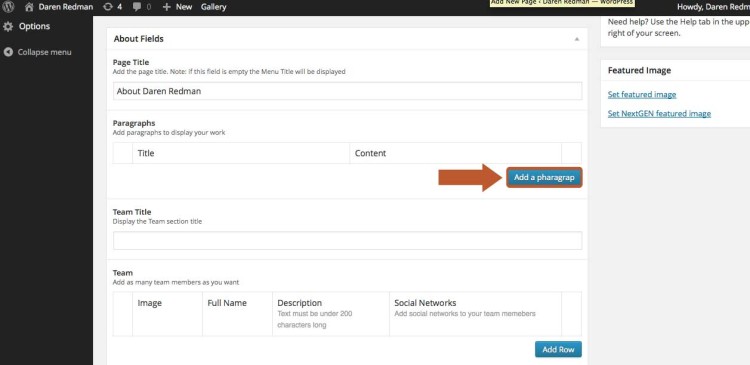Image resolution: width=750 pixels, height=365 pixels.
Task: Click the Image column header in Team table
Action: [150, 303]
